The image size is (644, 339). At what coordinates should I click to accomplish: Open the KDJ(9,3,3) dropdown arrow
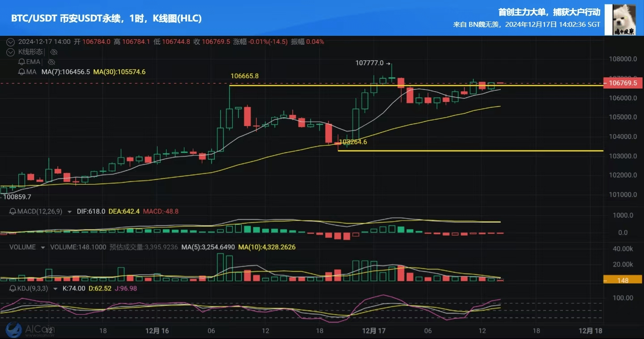pos(55,289)
